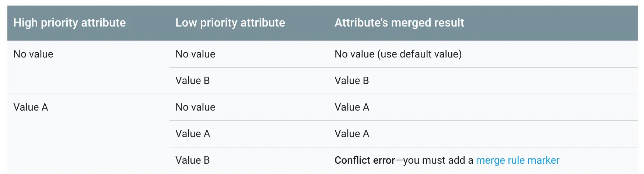
Task: Select "Value B" low priority cell in last row
Action: 192,160
